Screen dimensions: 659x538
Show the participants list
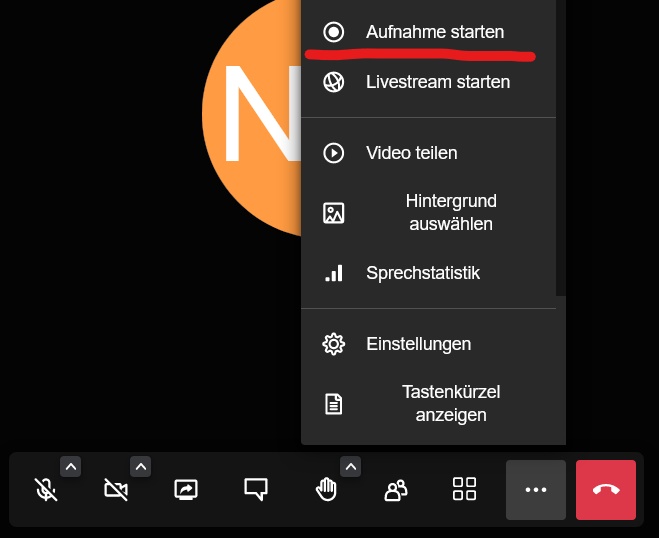point(396,490)
